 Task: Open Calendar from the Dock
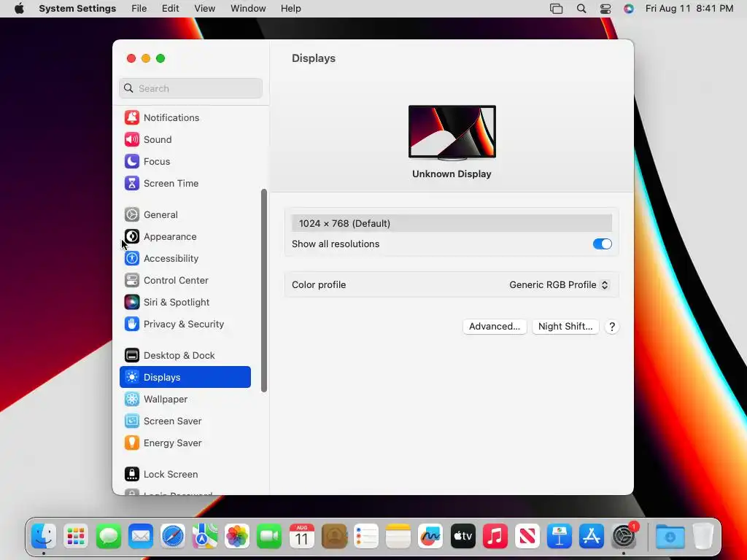point(301,537)
